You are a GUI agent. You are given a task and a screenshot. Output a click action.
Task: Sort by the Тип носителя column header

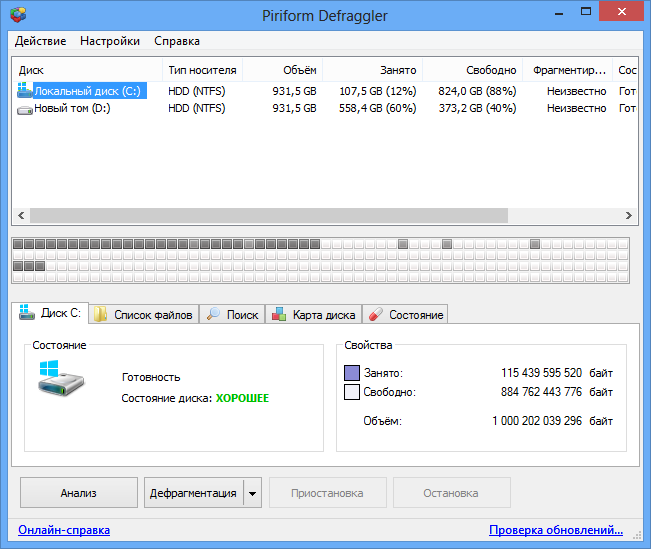(x=202, y=70)
